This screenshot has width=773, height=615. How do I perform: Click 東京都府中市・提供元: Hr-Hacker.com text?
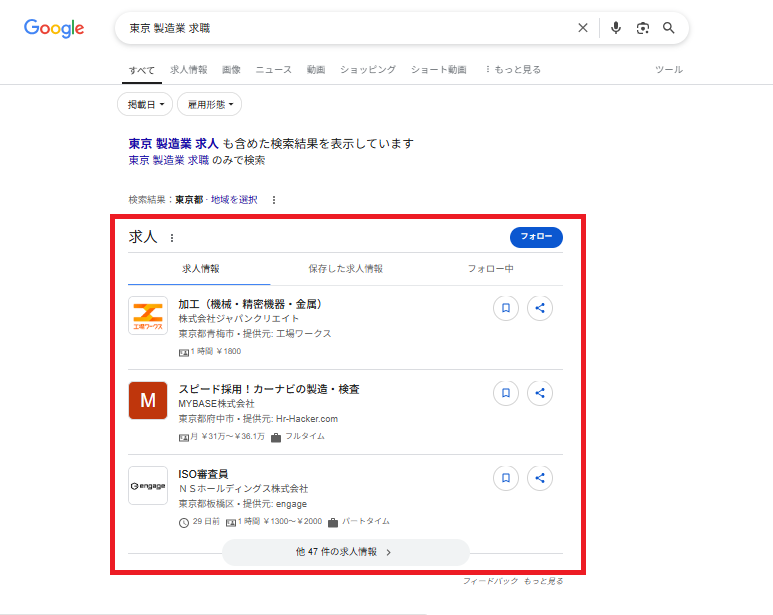[x=258, y=419]
